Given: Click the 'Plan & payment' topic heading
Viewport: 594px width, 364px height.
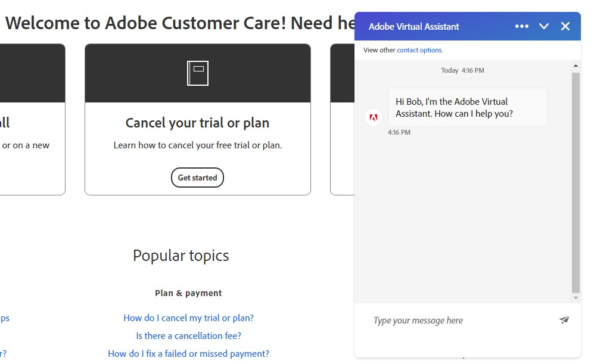Looking at the screenshot, I should [x=188, y=293].
